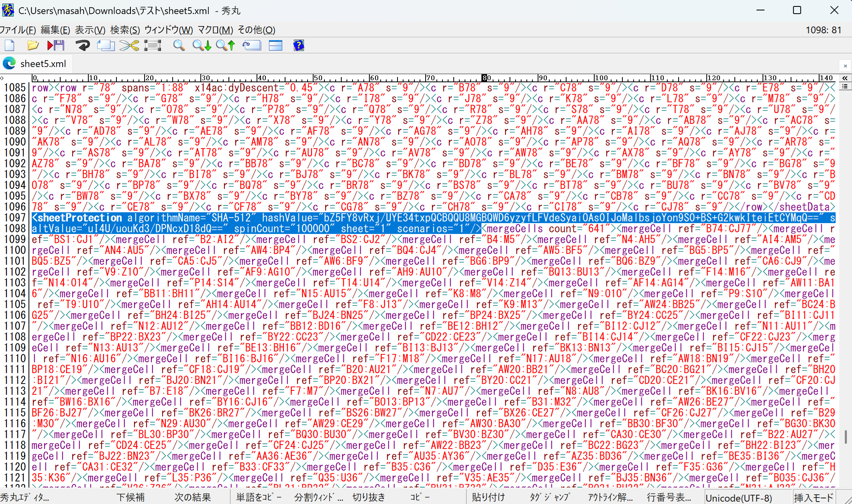The height and width of the screenshot is (504, 852).
Task: Close the tab bar with small x
Action: point(845,66)
